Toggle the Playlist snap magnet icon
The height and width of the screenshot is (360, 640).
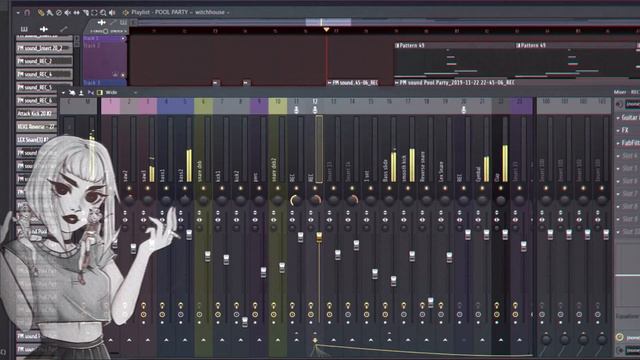pos(27,13)
